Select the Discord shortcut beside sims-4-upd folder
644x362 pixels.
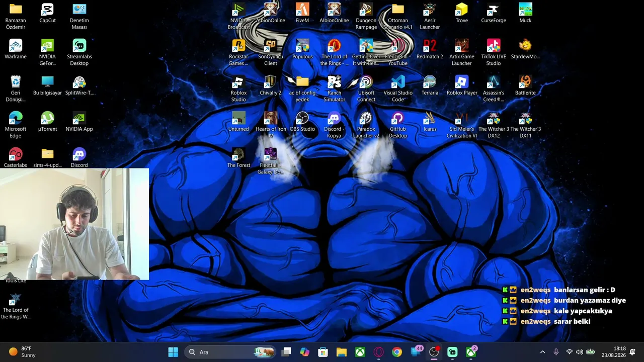79,158
